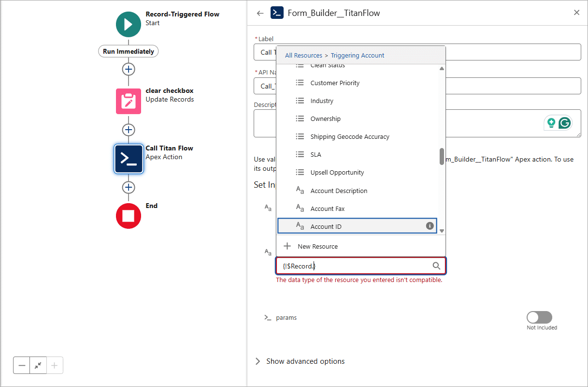The height and width of the screenshot is (387, 588).
Task: Click text type icon next to Account Fax
Action: (300, 208)
